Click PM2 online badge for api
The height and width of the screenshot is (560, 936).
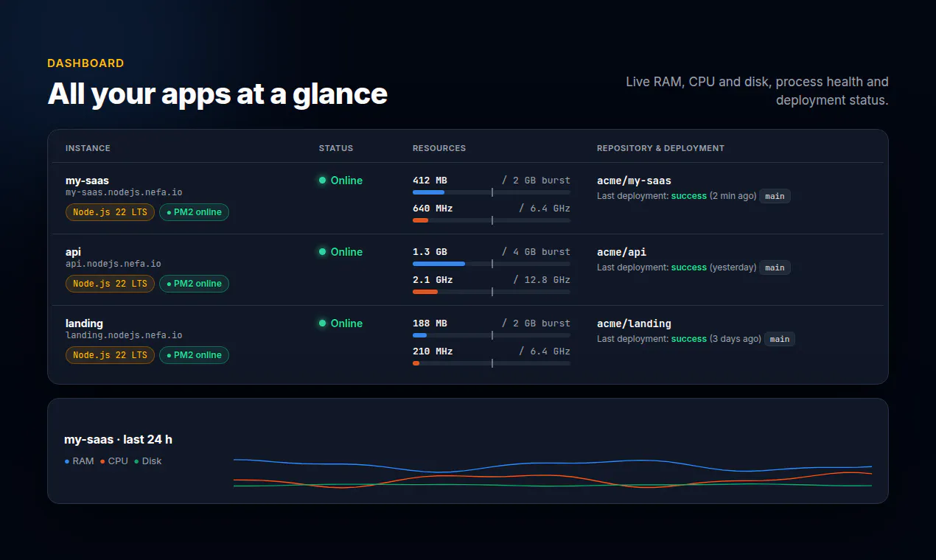tap(195, 284)
